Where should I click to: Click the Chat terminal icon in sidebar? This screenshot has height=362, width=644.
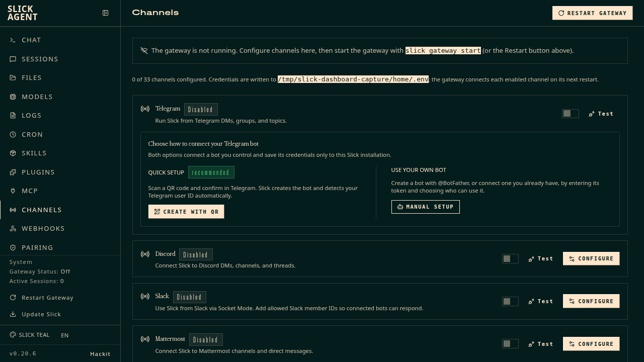13,40
